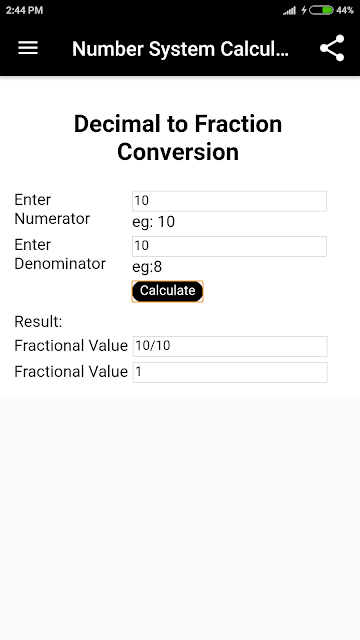Click the Enter Numerator label
Image resolution: width=360 pixels, height=640 pixels.
52,209
